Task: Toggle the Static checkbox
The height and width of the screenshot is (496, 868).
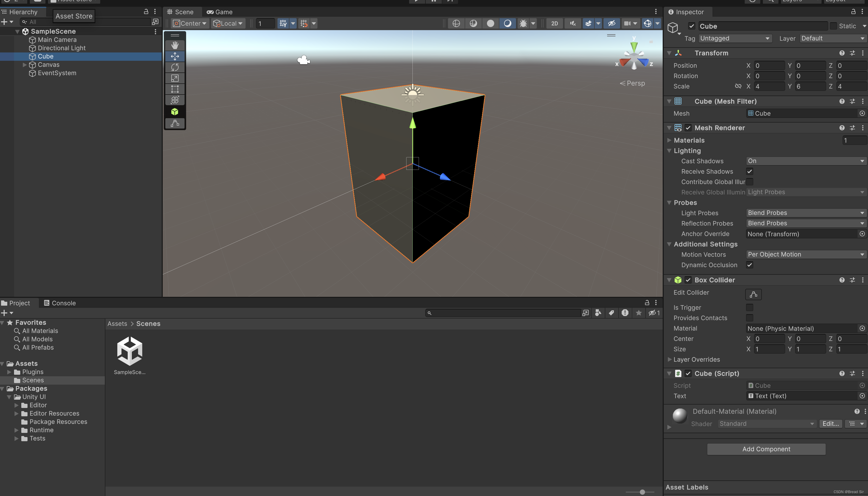Action: [833, 26]
